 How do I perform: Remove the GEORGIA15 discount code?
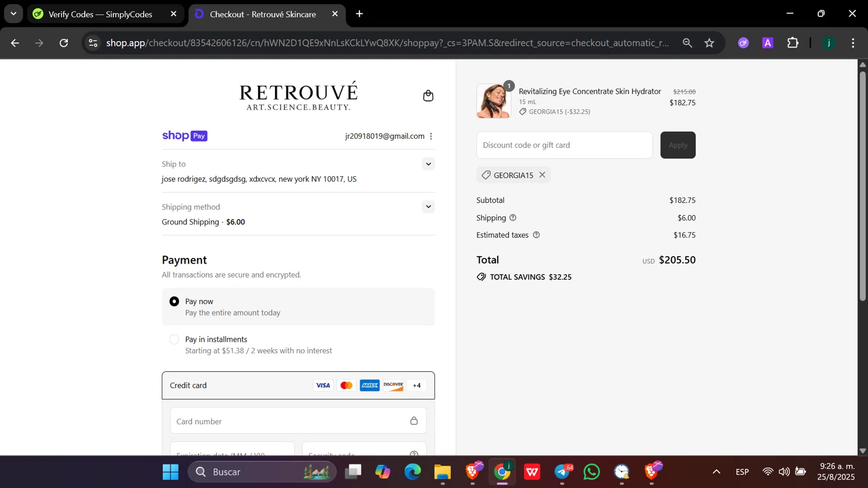tap(542, 175)
